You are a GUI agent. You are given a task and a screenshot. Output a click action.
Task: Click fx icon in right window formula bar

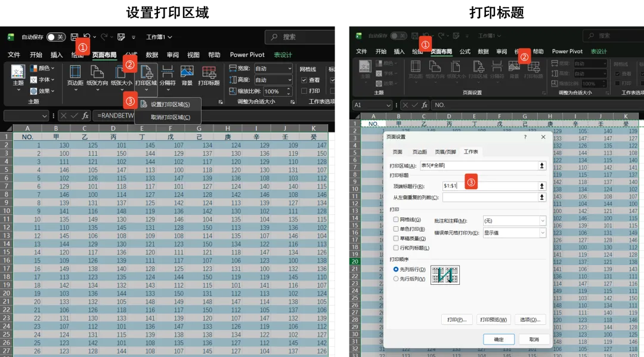[x=425, y=105]
